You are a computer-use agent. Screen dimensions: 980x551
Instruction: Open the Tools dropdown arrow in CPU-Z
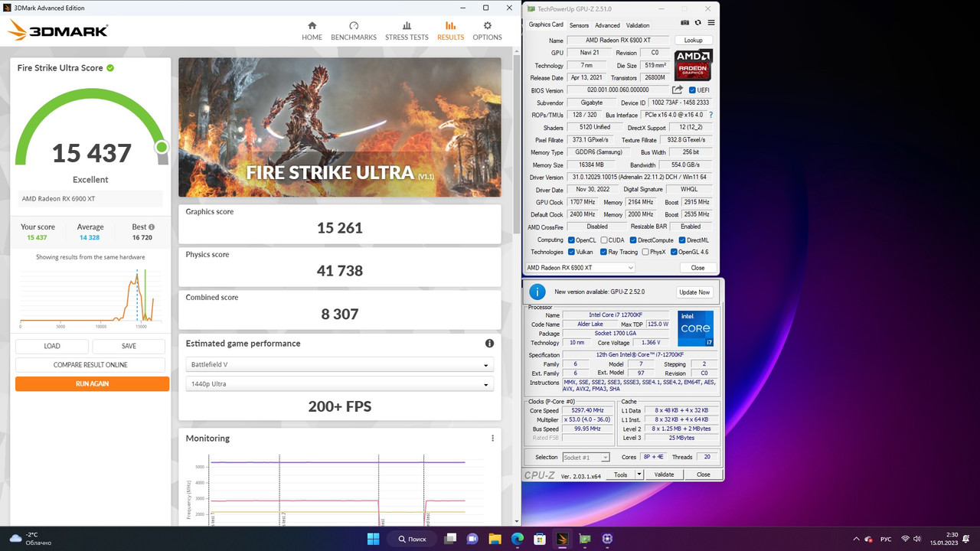click(639, 474)
